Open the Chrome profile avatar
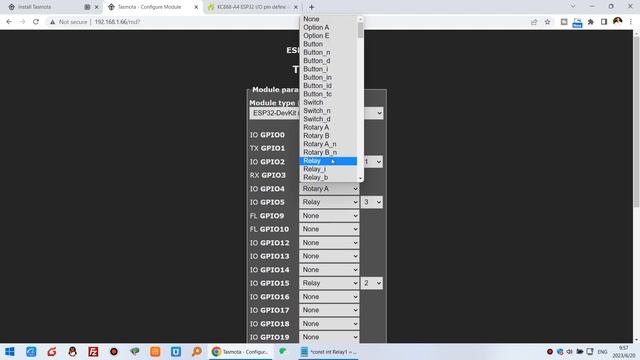The height and width of the screenshot is (360, 640). 618,21
